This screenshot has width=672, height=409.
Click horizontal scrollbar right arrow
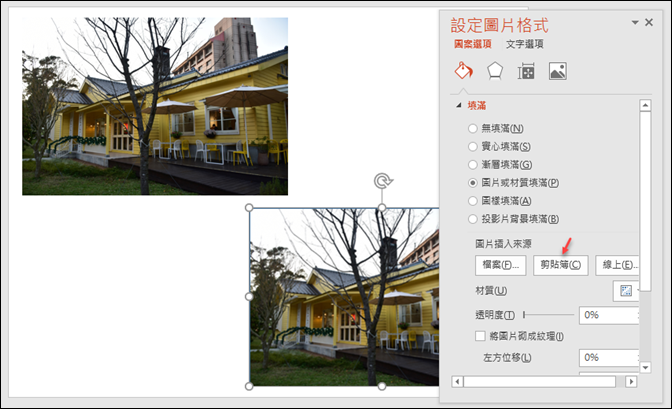pos(631,382)
